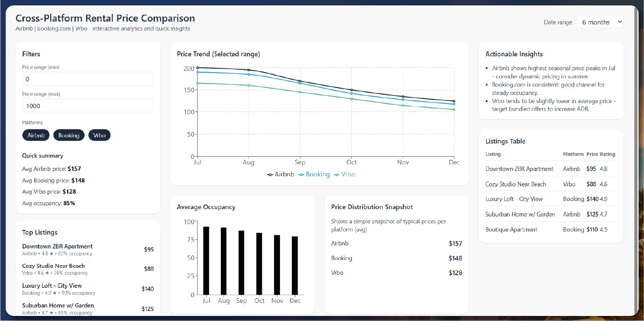Click the Airbnb legend marker in chart

pyautogui.click(x=270, y=175)
